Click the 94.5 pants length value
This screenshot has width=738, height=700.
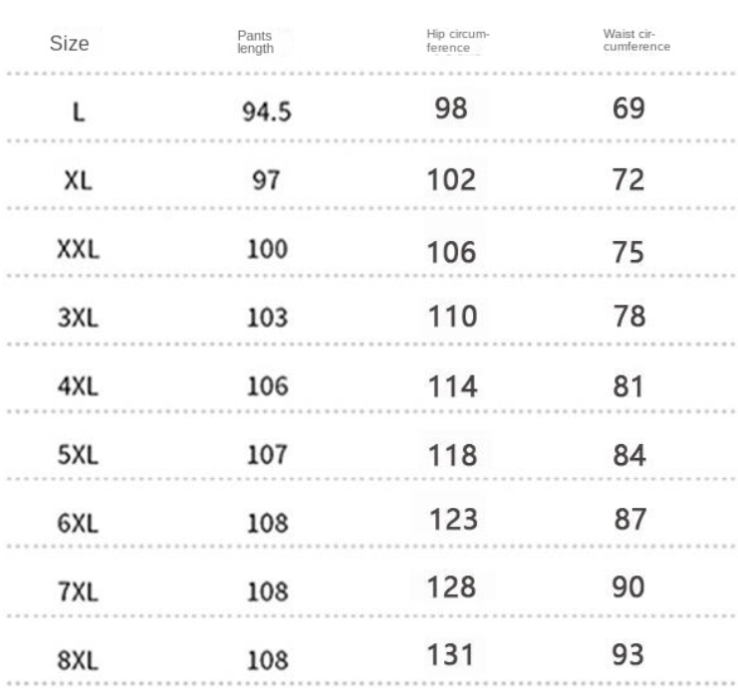pyautogui.click(x=267, y=113)
